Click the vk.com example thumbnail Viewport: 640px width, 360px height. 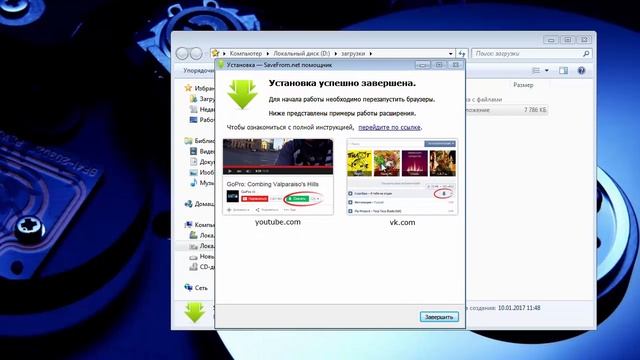(402, 177)
